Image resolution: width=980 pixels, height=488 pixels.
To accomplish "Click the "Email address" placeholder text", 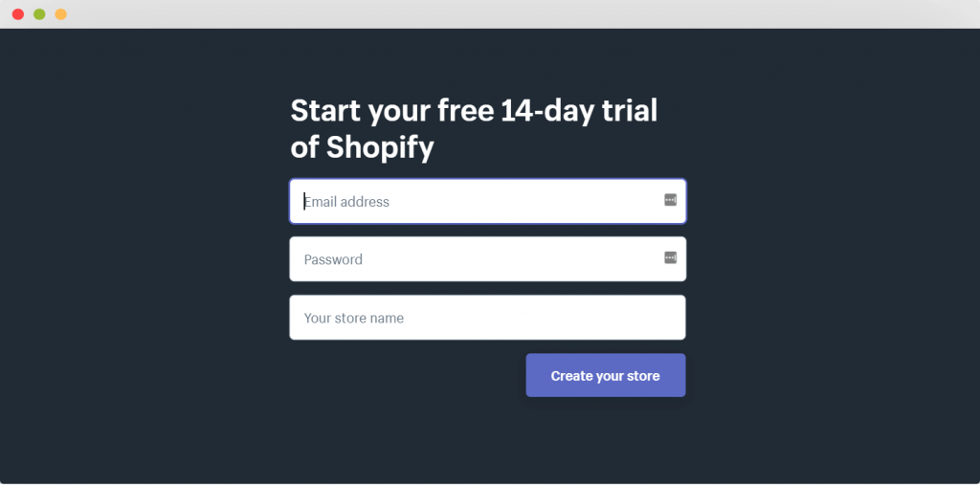I will pyautogui.click(x=346, y=202).
